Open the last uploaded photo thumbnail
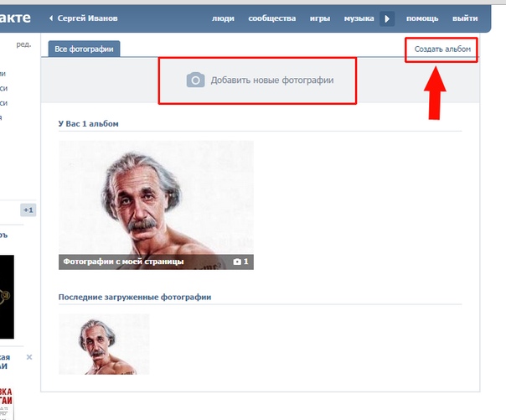Viewport: 506px width, 420px height. coord(104,345)
